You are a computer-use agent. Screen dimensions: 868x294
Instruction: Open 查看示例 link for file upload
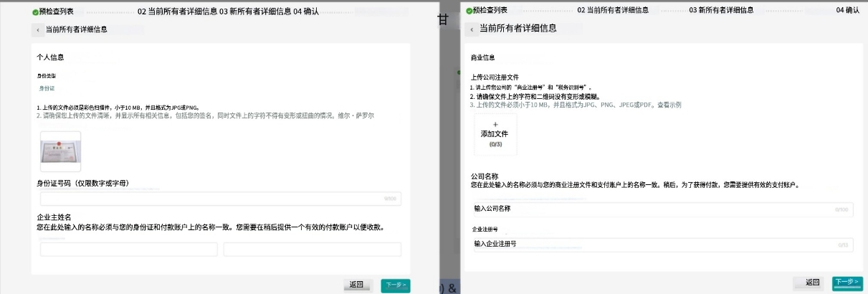(669, 105)
